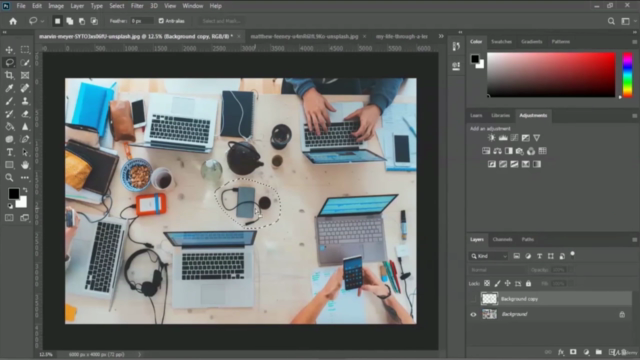Screen dimensions: 640x360
Task: Add layer mask icon in Layers panel
Action: click(x=573, y=352)
